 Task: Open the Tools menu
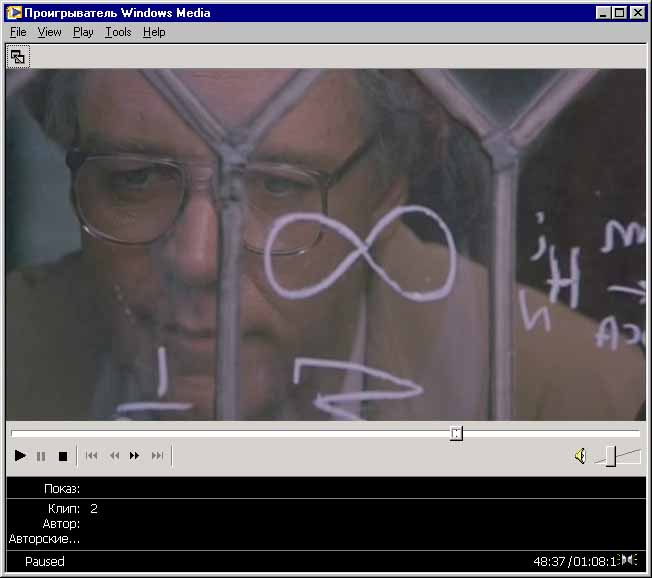[x=118, y=32]
